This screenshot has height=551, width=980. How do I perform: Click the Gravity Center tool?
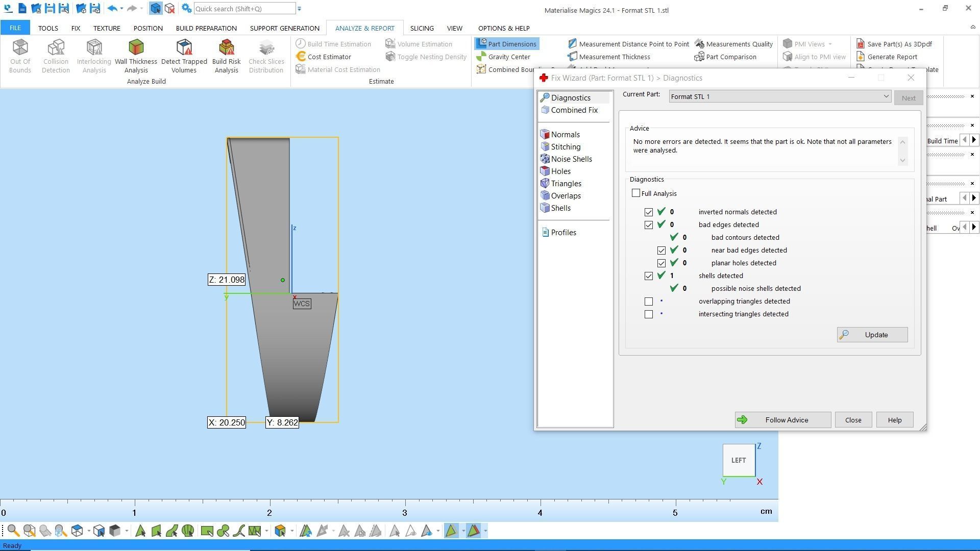[x=503, y=57]
